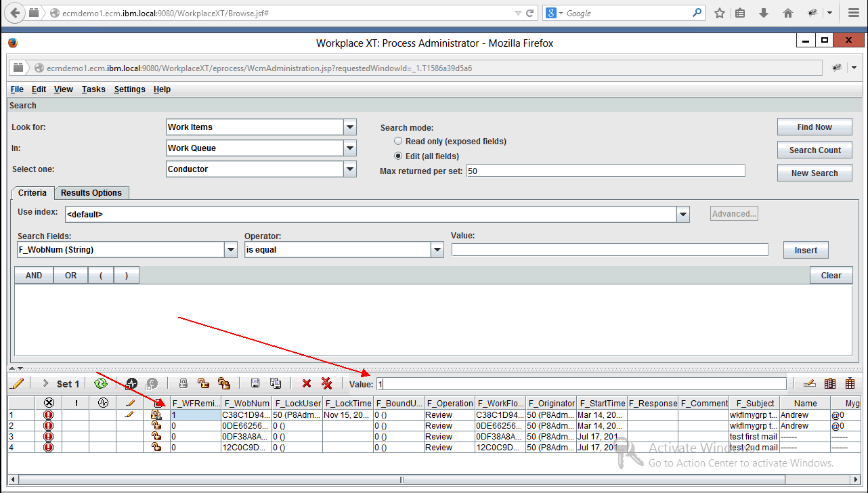The image size is (868, 493).
Task: Open the Operator 'is equal' dropdown
Action: [x=437, y=250]
